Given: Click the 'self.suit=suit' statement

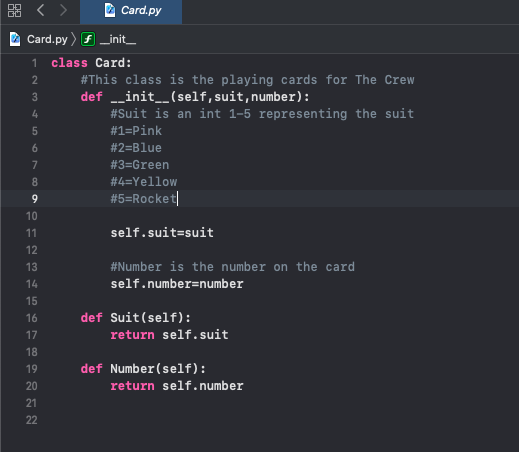Looking at the screenshot, I should click(x=162, y=233).
